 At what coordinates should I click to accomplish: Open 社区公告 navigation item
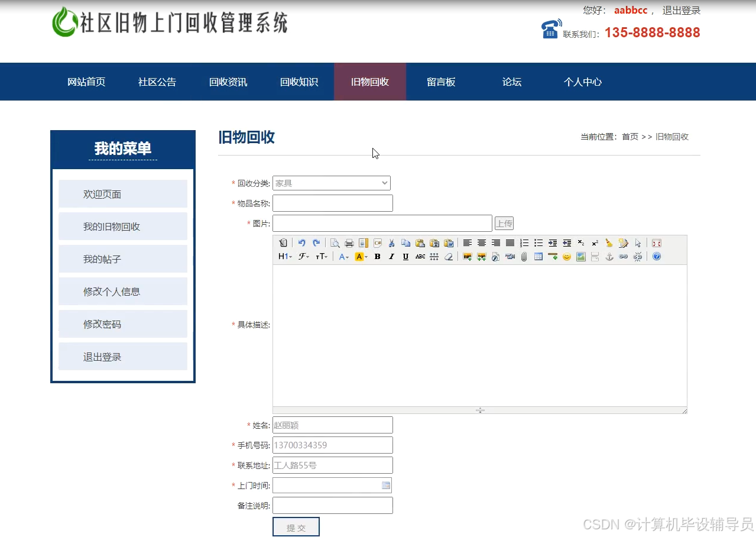157,82
